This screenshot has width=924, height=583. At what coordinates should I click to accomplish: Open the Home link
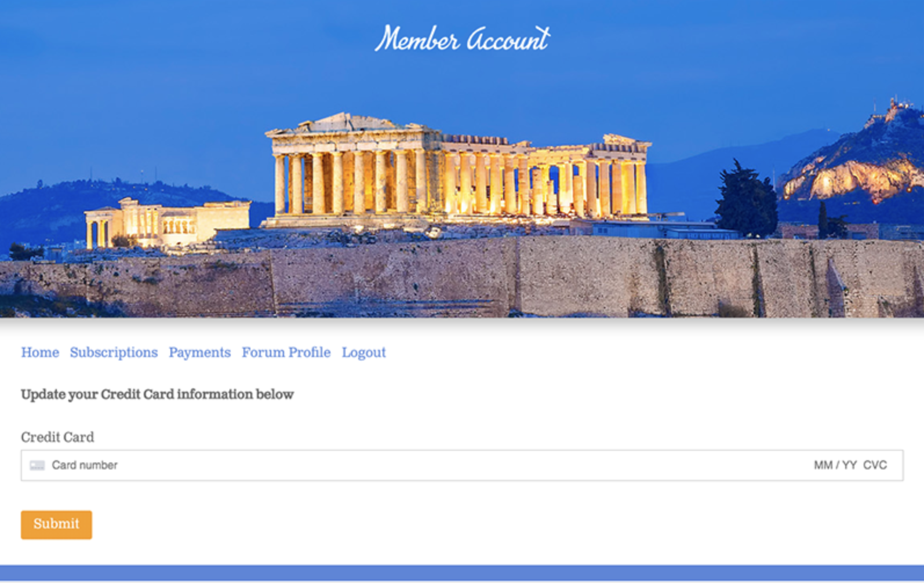pyautogui.click(x=40, y=352)
